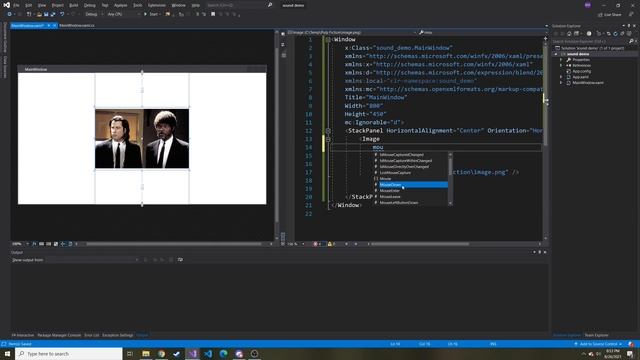
Task: Collapse the Window element at line 1
Action: pos(328,40)
